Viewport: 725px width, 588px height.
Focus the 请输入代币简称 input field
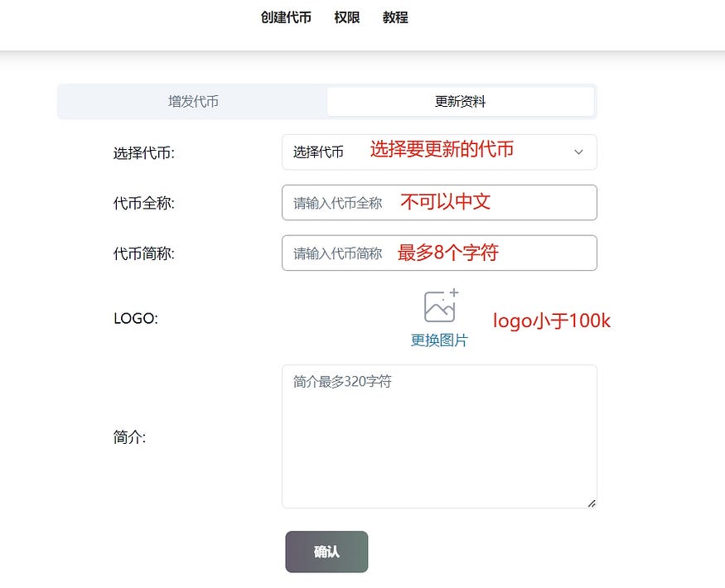pyautogui.click(x=439, y=253)
